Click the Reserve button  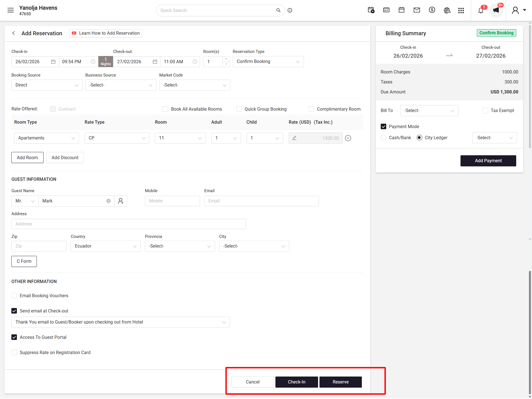(341, 382)
